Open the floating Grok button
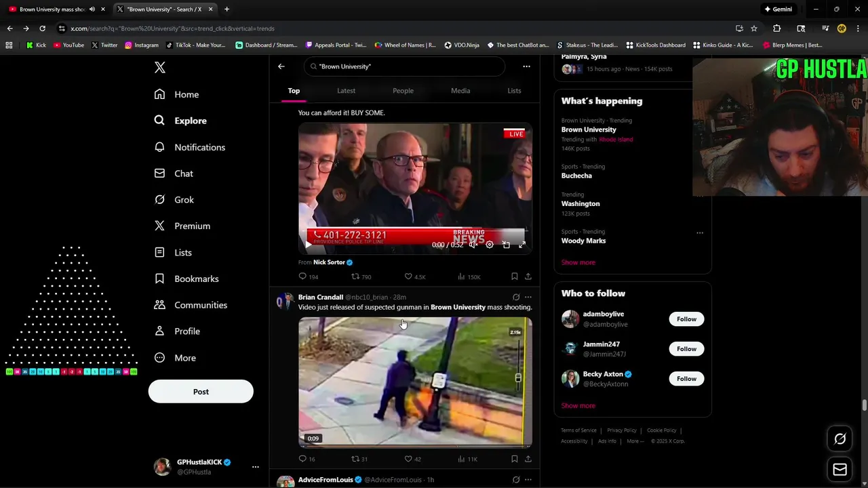This screenshot has width=868, height=488. tap(840, 439)
